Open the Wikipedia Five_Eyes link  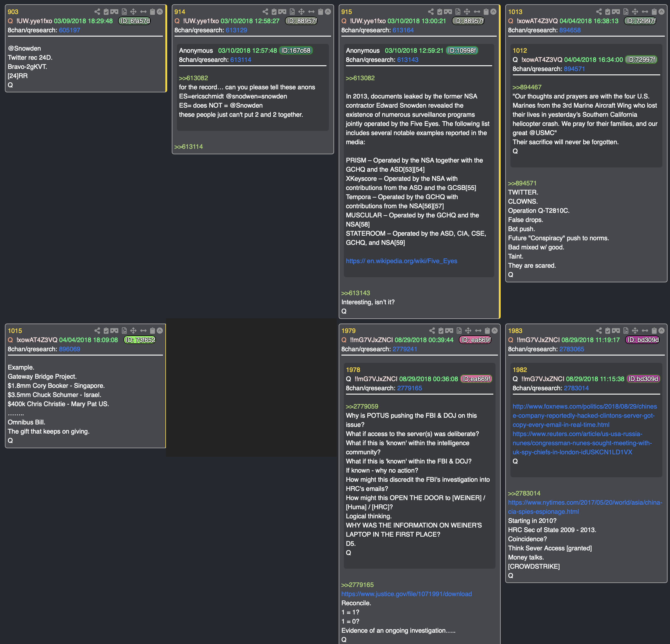[x=401, y=261]
